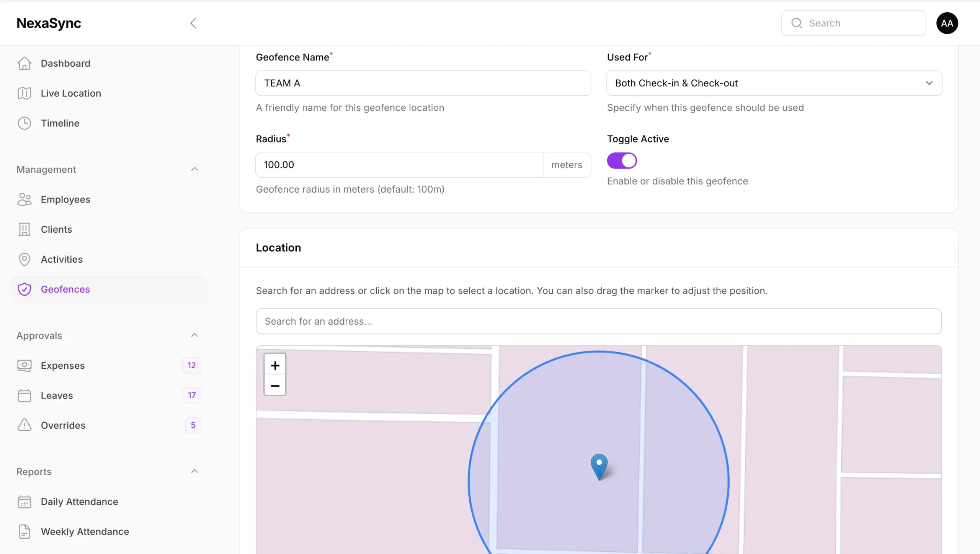Click the map zoom in button
980x554 pixels.
pyautogui.click(x=274, y=365)
